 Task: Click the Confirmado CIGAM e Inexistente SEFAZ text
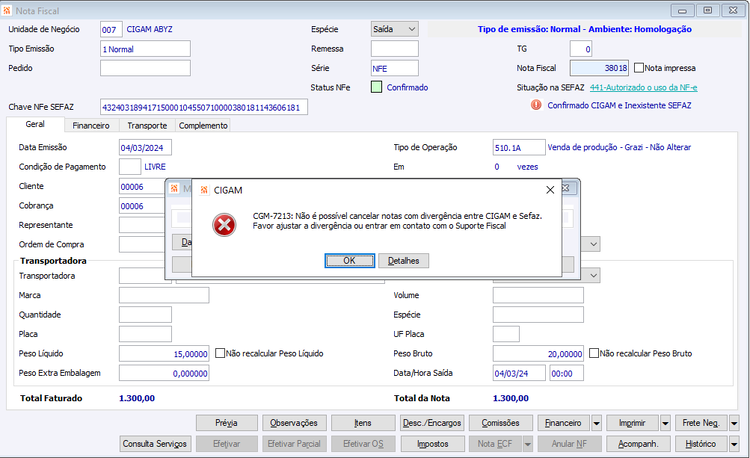(619, 105)
